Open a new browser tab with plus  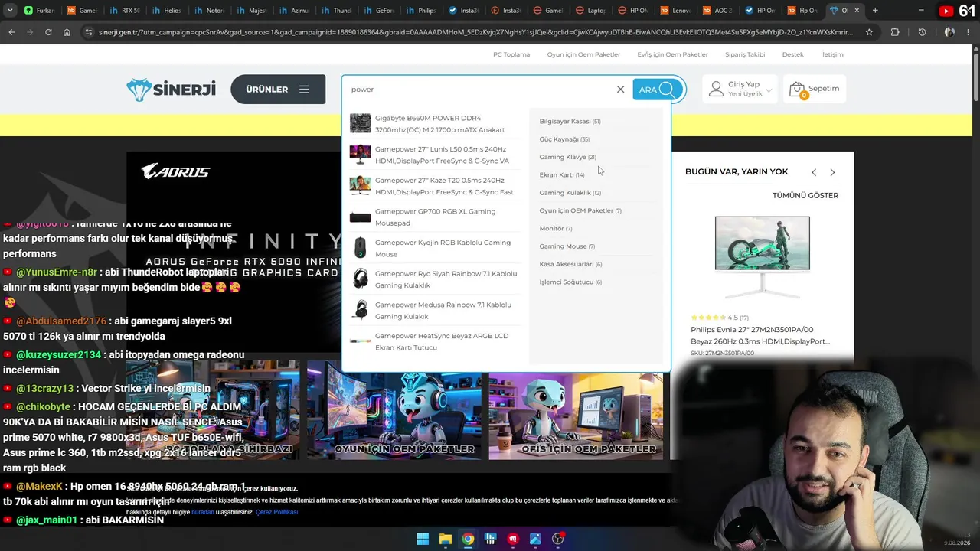(875, 11)
